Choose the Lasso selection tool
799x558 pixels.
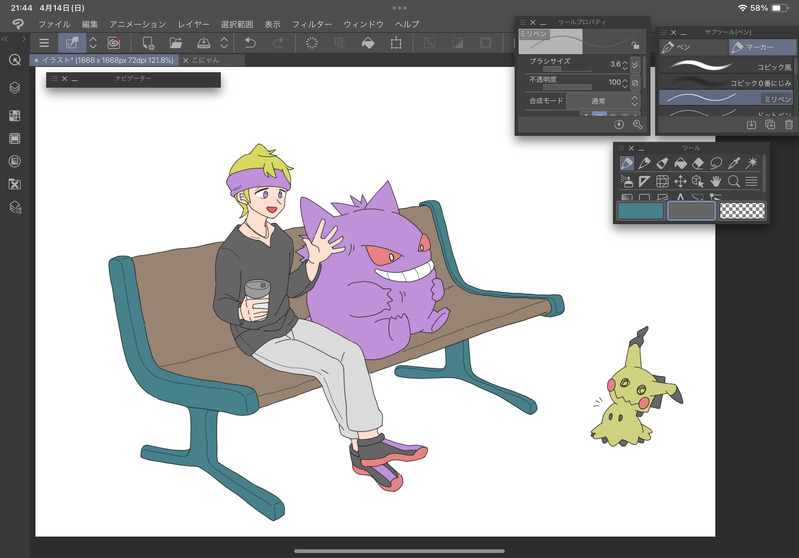(716, 163)
